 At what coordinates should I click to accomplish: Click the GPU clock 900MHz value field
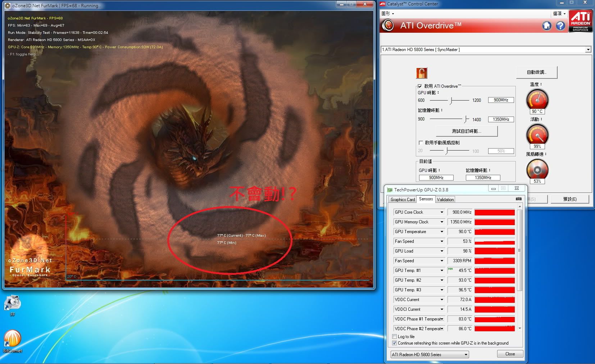pos(501,100)
